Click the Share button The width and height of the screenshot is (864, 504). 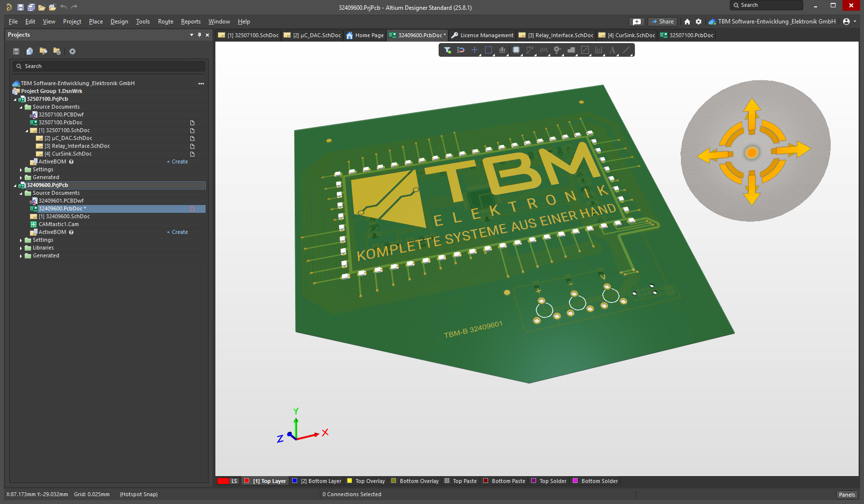(662, 22)
